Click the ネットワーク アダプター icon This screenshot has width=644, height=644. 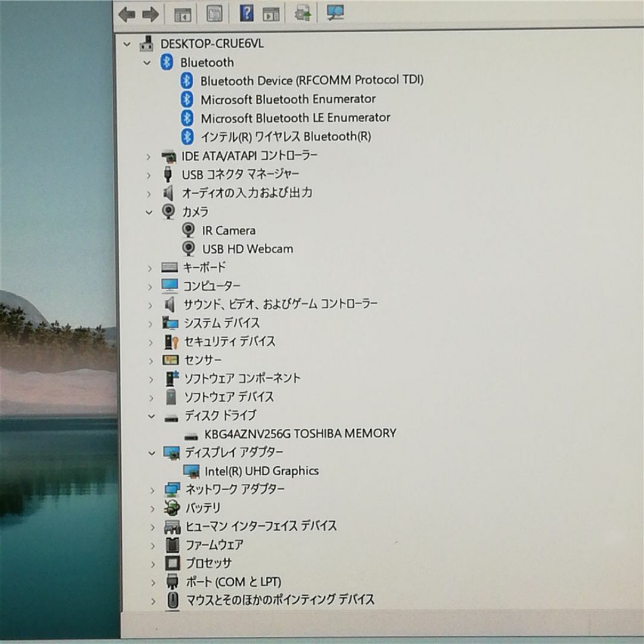pyautogui.click(x=172, y=490)
